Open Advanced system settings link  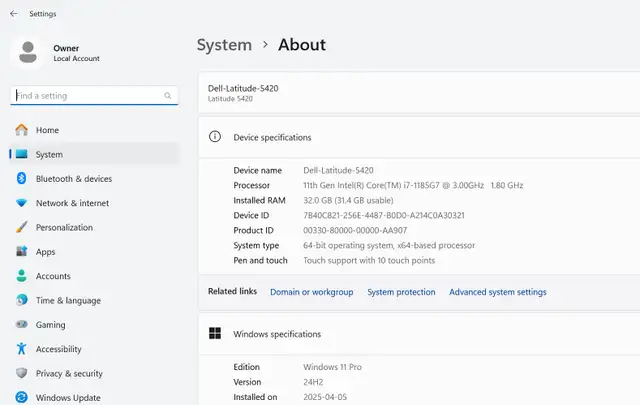[498, 292]
